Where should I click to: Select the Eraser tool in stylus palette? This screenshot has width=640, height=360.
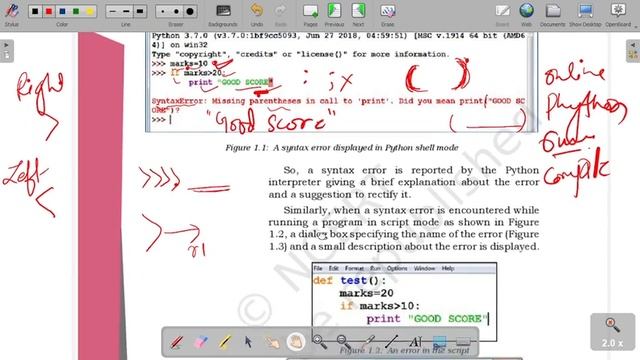[x=200, y=342]
